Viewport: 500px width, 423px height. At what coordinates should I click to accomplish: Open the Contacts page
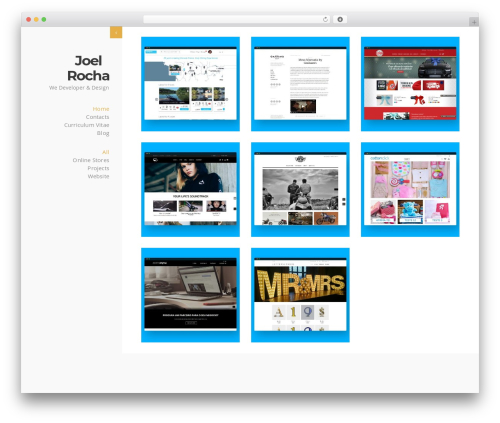97,117
